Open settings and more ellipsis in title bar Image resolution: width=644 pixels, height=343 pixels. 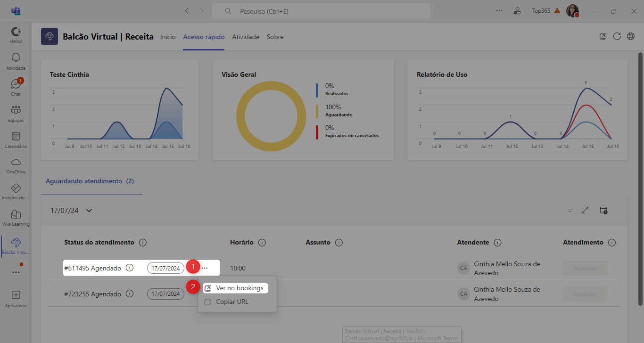[x=499, y=10]
